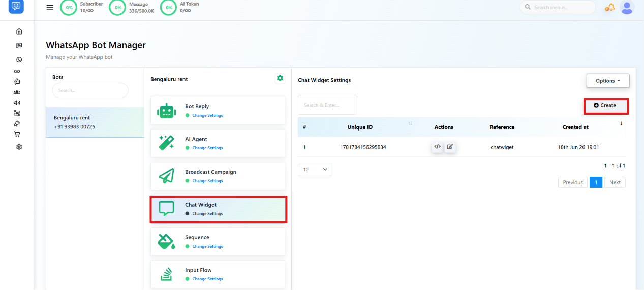Open the subscribers group icon in sidebar
The width and height of the screenshot is (644, 290).
click(x=17, y=92)
